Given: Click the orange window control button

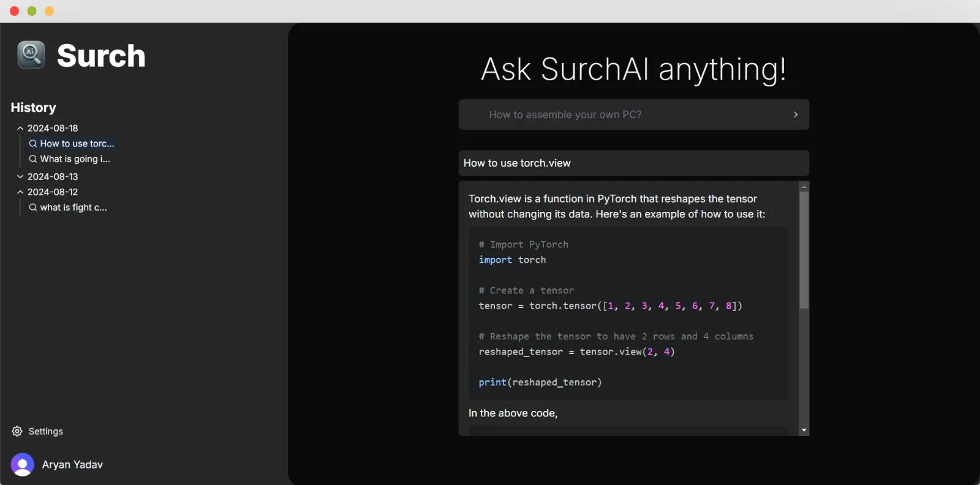Looking at the screenshot, I should click(50, 11).
